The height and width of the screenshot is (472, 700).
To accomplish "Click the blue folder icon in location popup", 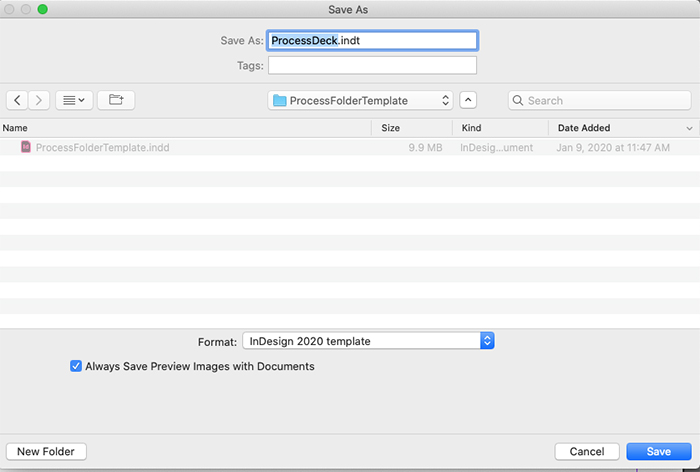I will [279, 100].
